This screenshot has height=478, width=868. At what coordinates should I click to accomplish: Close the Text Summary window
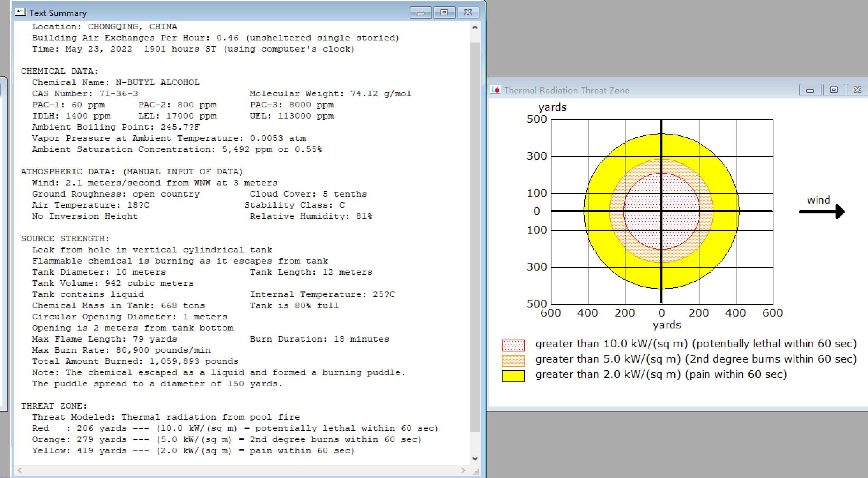[x=468, y=13]
